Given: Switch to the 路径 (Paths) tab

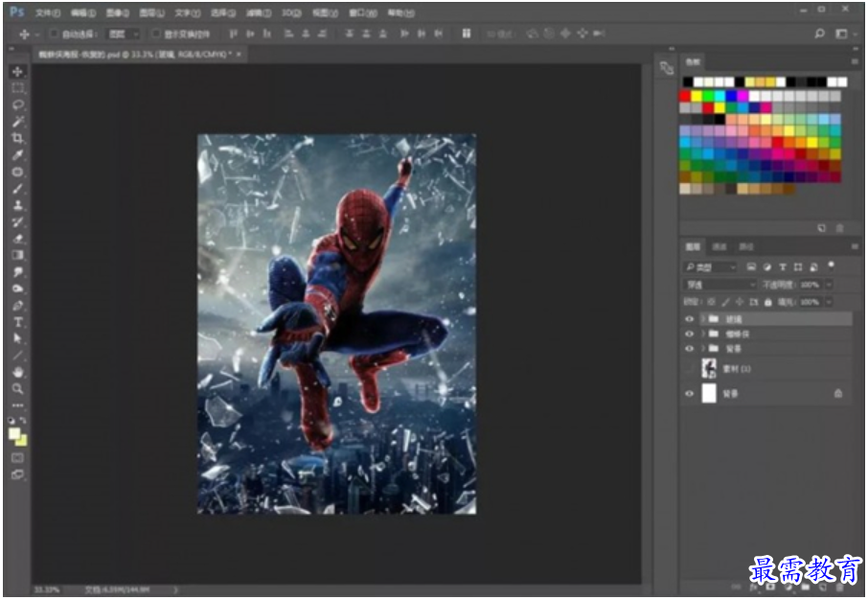Looking at the screenshot, I should tap(746, 246).
